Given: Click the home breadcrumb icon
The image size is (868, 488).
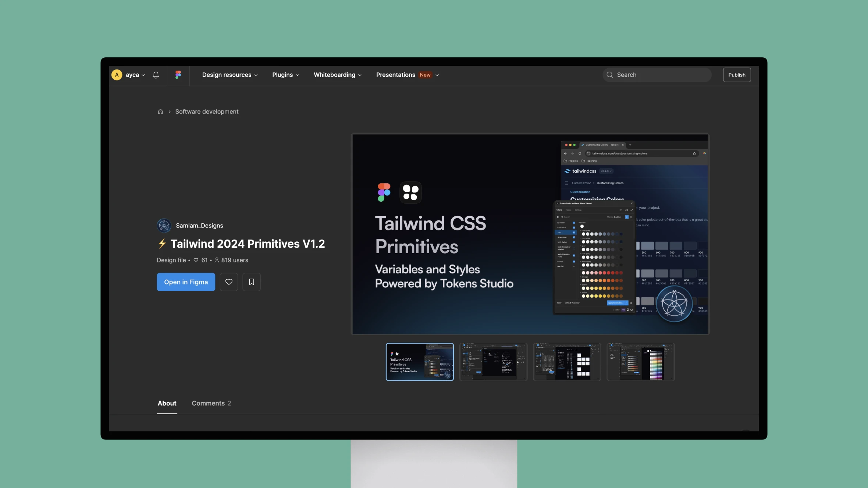Looking at the screenshot, I should click(x=160, y=112).
